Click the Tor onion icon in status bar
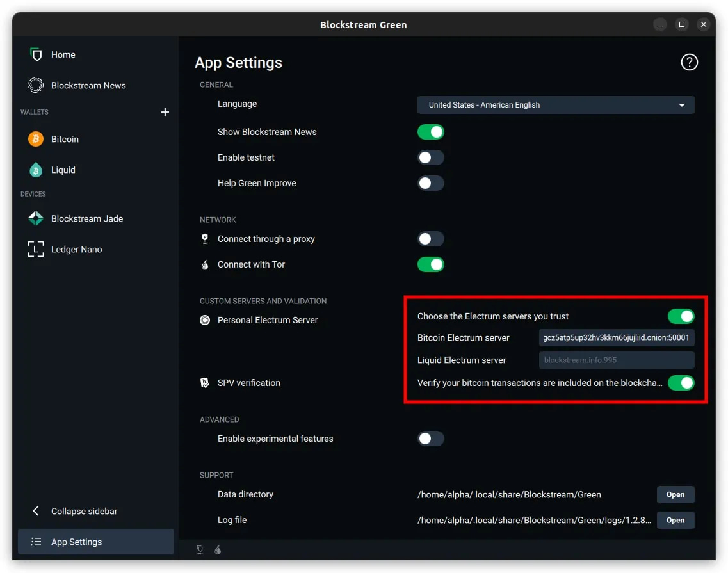This screenshot has height=573, width=728. point(218,549)
